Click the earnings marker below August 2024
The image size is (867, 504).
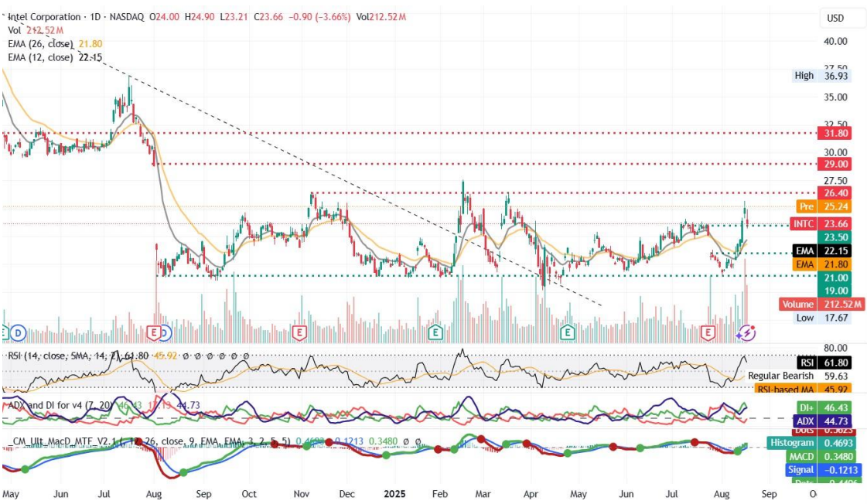coord(154,332)
